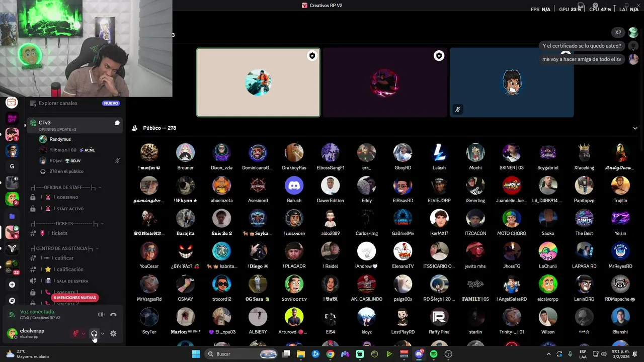Select speaker Randymus_ in channel list
This screenshot has height=362, width=644.
click(x=61, y=139)
